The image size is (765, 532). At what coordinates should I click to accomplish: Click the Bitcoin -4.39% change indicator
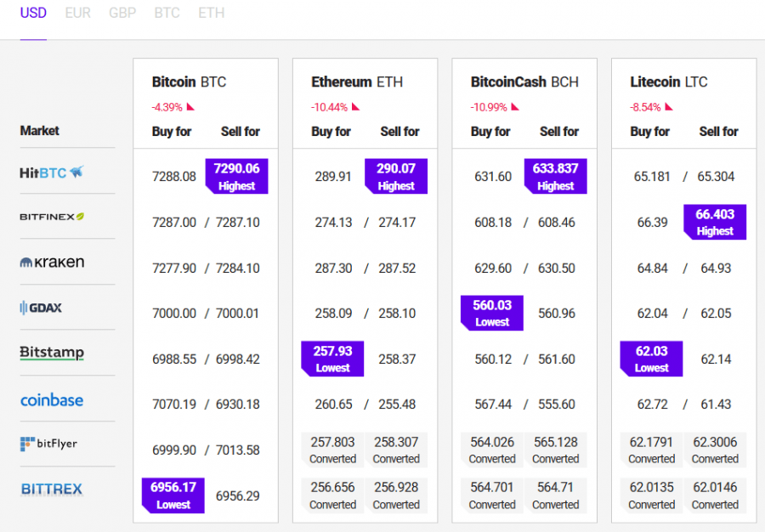(x=173, y=107)
